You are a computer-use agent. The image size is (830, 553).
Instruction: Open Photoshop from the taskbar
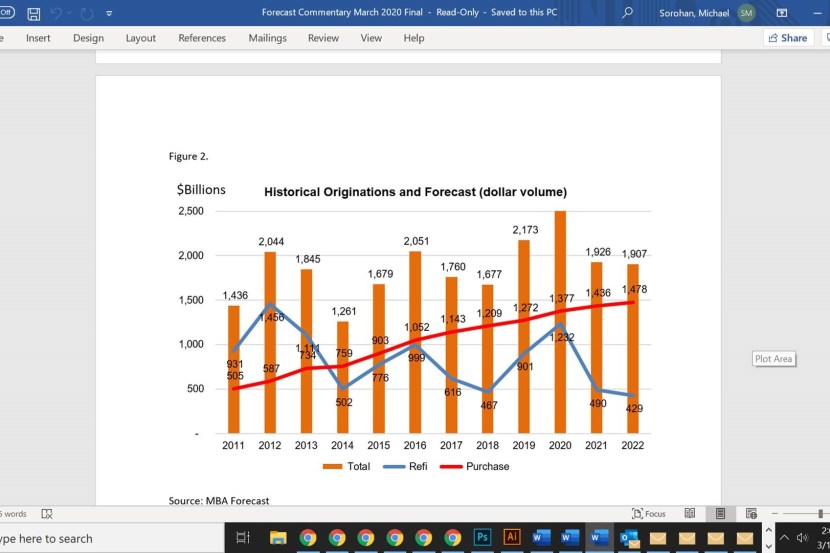coord(482,538)
